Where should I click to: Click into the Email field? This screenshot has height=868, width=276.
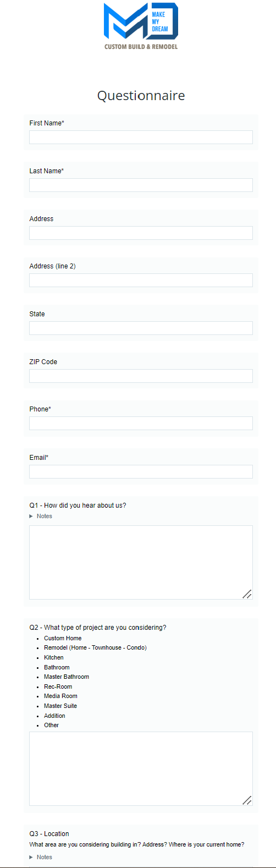click(141, 471)
